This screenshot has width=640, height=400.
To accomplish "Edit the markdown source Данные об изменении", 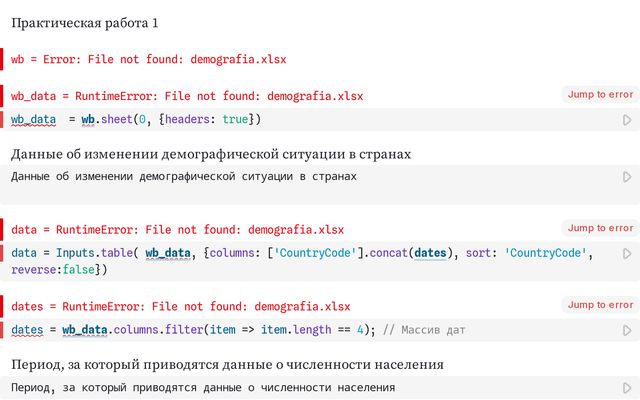I will [184, 177].
